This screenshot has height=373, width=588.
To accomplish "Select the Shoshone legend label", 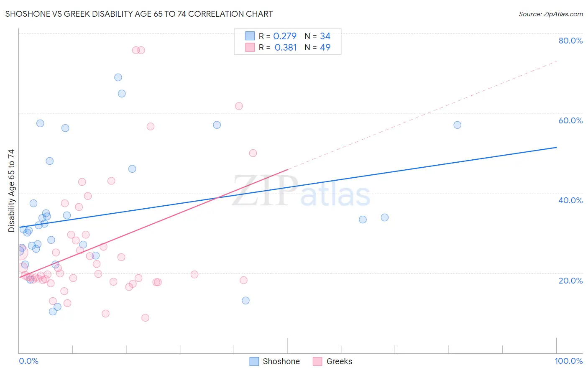I will click(x=281, y=361).
